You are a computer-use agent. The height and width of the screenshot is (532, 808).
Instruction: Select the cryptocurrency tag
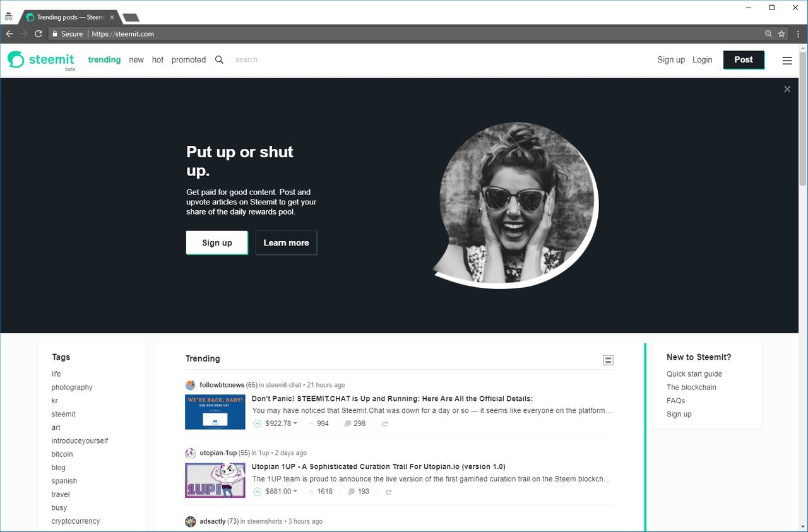click(x=76, y=521)
